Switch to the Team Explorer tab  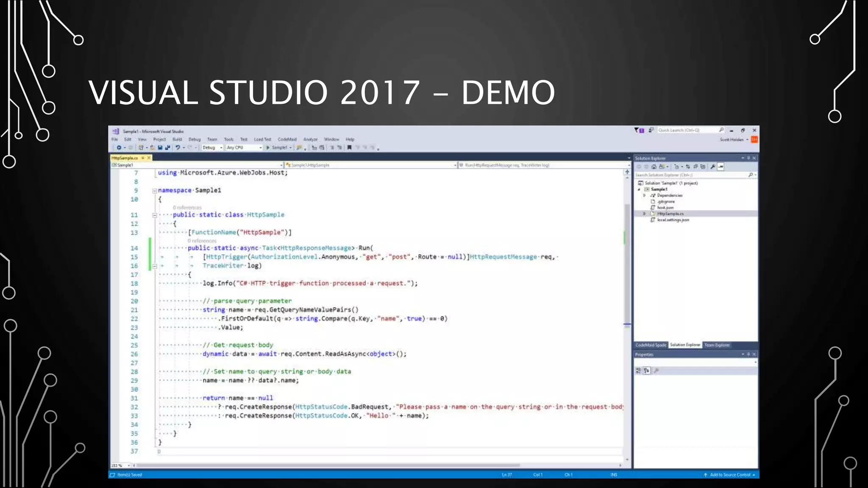coord(717,345)
